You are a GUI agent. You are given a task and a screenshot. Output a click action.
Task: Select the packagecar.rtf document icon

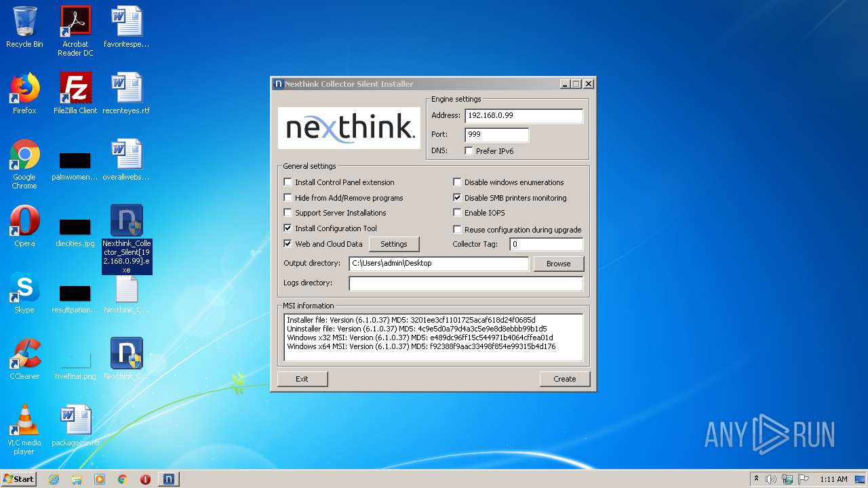(x=75, y=426)
